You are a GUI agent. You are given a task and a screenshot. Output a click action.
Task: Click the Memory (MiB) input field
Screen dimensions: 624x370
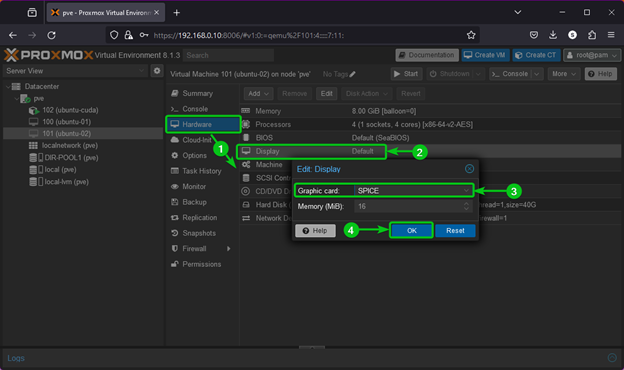(408, 206)
